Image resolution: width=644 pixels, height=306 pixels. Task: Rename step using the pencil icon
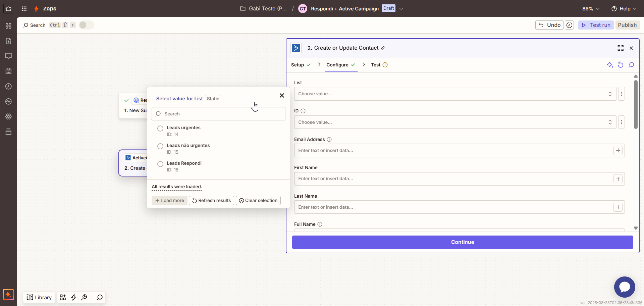point(383,48)
